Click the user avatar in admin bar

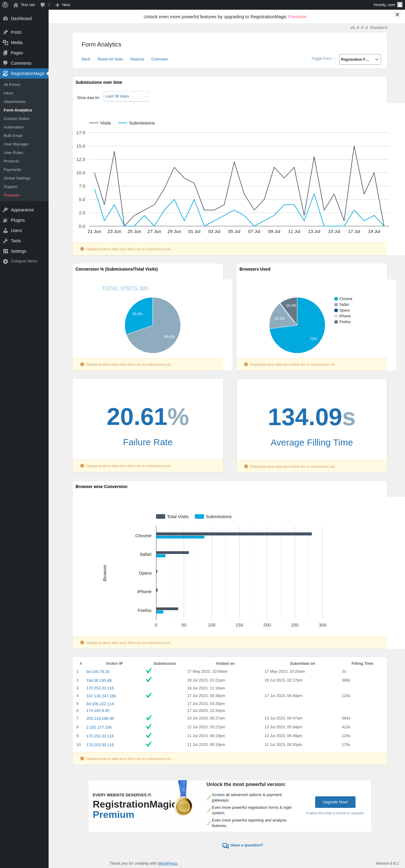point(400,5)
